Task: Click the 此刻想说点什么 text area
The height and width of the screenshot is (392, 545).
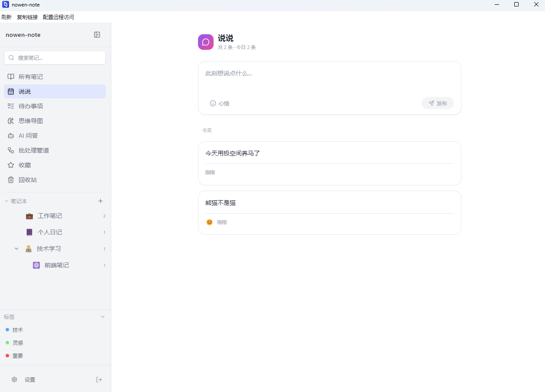Action: click(x=329, y=79)
